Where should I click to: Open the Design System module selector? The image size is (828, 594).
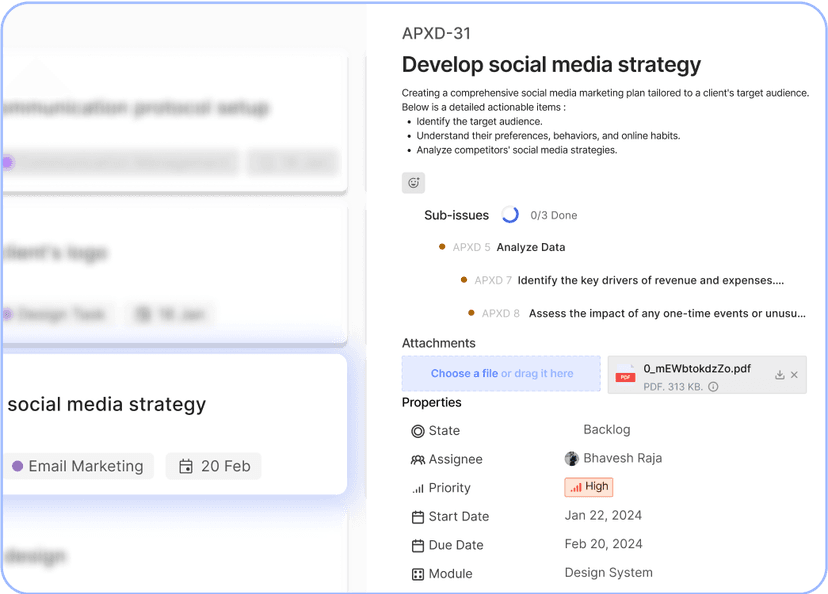608,573
